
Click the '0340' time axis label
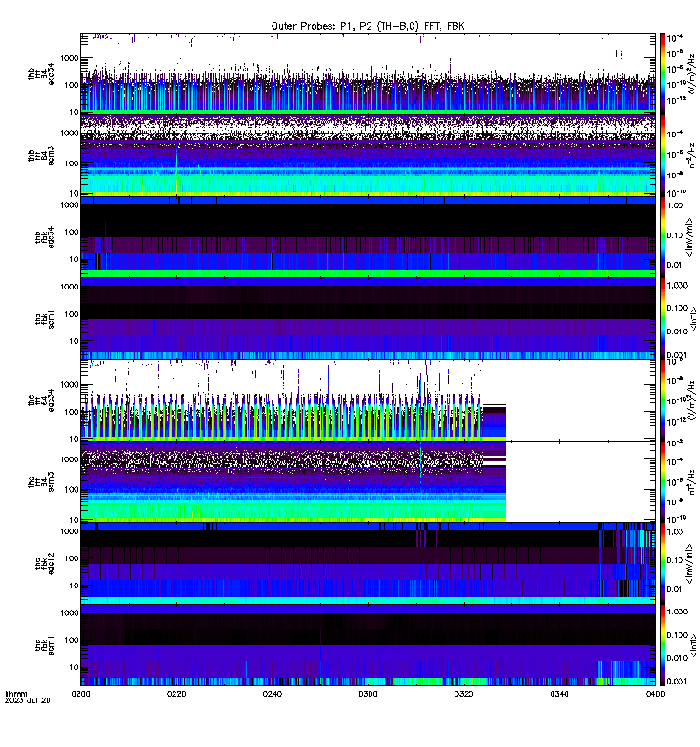[x=559, y=694]
